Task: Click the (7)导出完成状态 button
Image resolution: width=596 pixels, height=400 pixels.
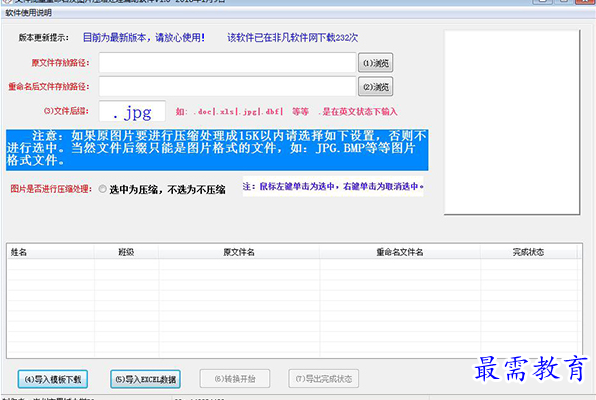Action: point(324,379)
